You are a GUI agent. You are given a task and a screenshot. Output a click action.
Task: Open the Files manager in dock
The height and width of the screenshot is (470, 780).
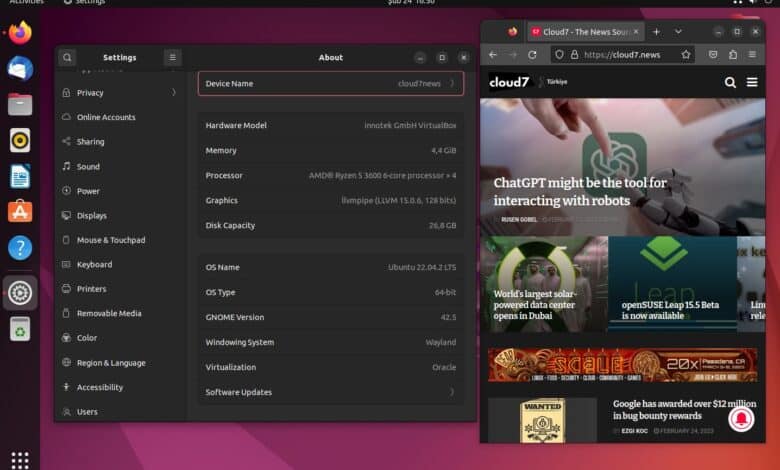(20, 104)
